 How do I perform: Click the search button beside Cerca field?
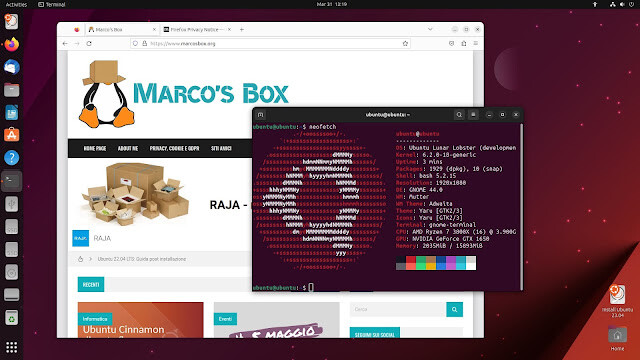coord(454,309)
